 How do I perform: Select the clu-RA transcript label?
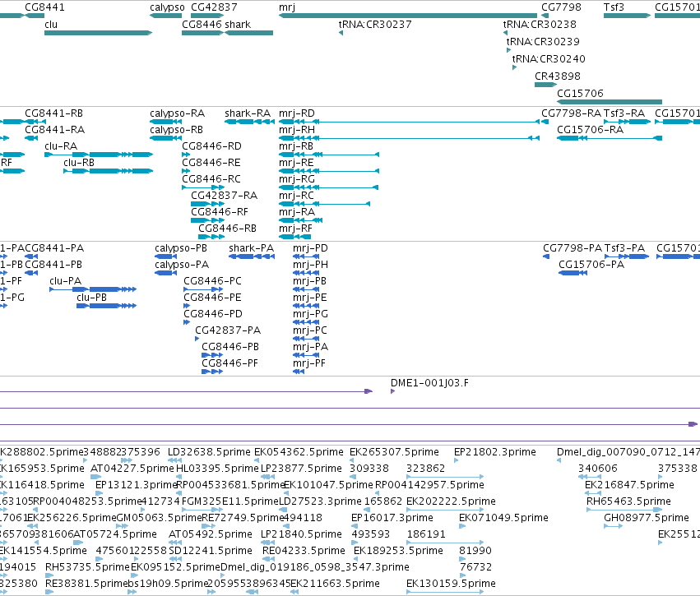pos(61,146)
